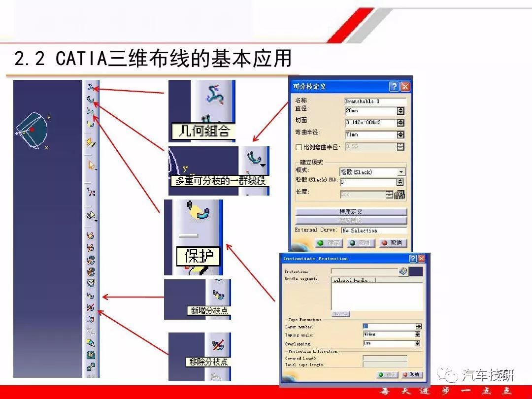Viewport: 532px width, 399px height.
Task: Click the help question mark in 可分枝定义 dialog
Action: coord(394,87)
